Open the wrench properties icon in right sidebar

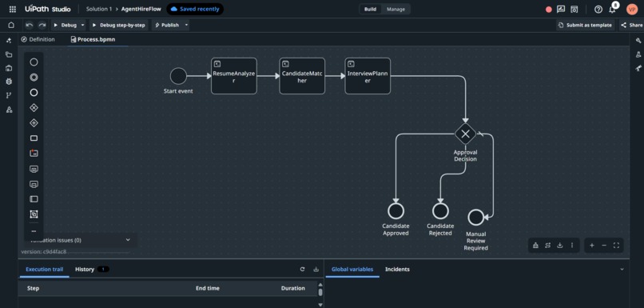(638, 40)
